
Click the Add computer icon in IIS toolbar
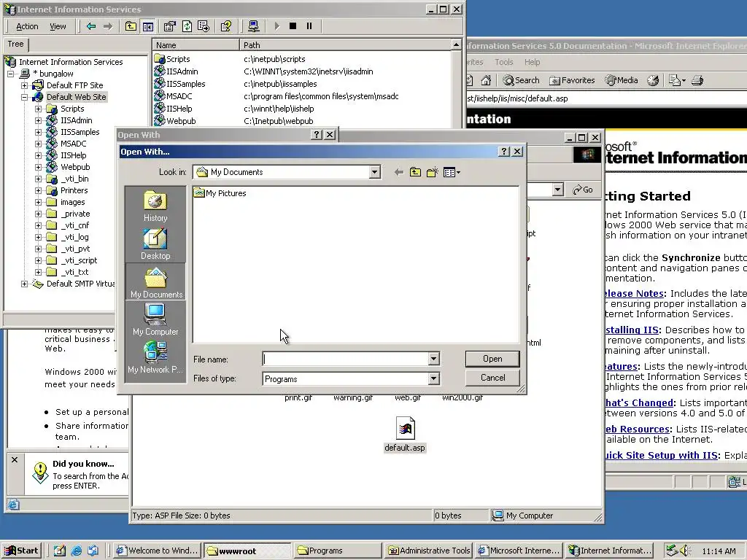[253, 26]
